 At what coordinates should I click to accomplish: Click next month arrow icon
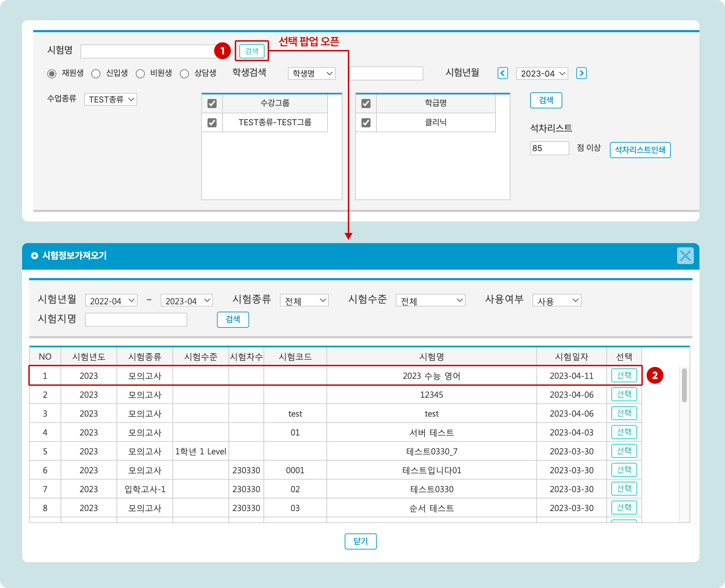pyautogui.click(x=581, y=73)
